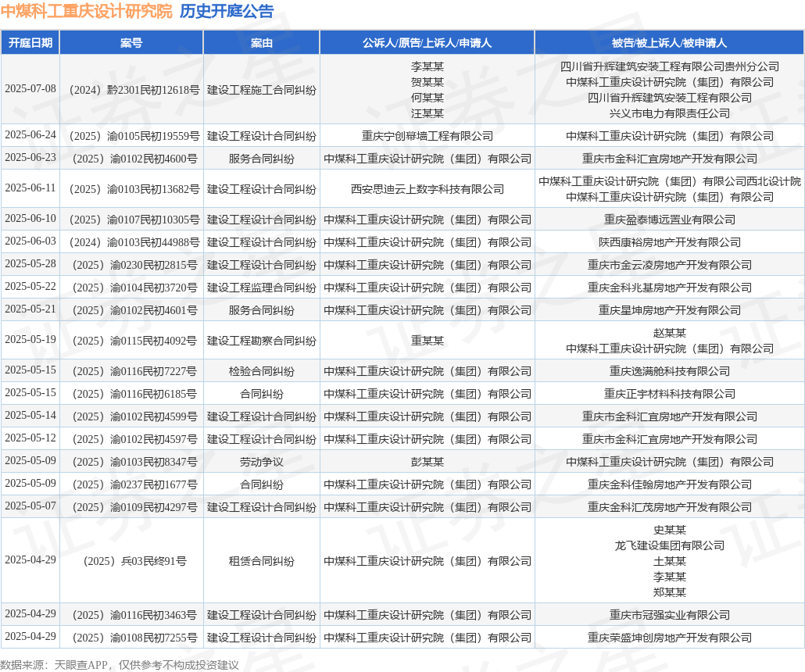Click defendant 兴义市电力有限责任公司
Screen dimensions: 805x672
670,113
